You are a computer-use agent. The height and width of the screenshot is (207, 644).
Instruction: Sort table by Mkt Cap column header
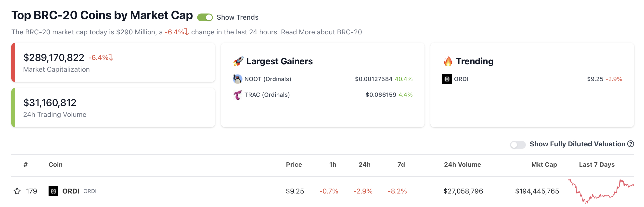pos(544,165)
